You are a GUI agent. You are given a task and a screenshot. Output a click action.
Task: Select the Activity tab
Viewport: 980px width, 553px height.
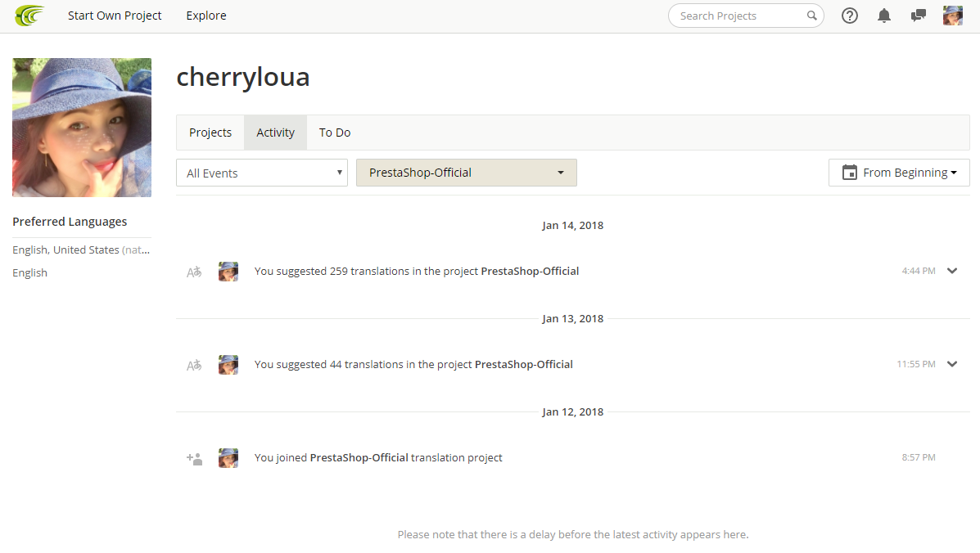click(275, 133)
